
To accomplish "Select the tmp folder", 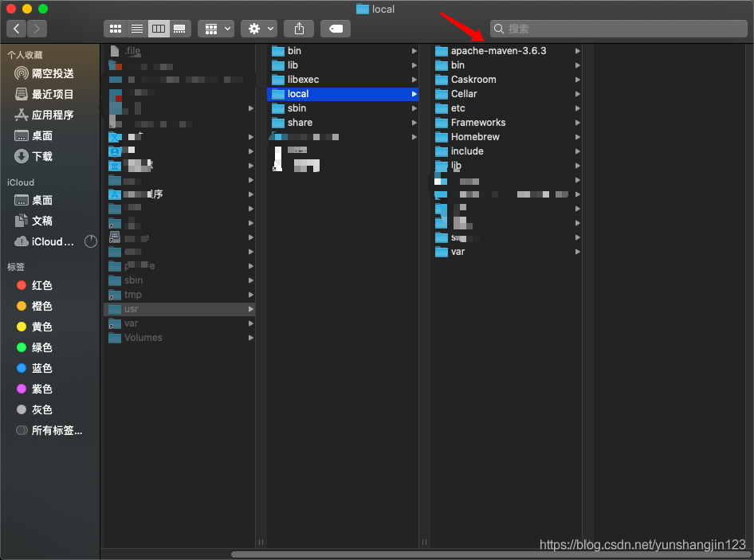I will coord(179,295).
